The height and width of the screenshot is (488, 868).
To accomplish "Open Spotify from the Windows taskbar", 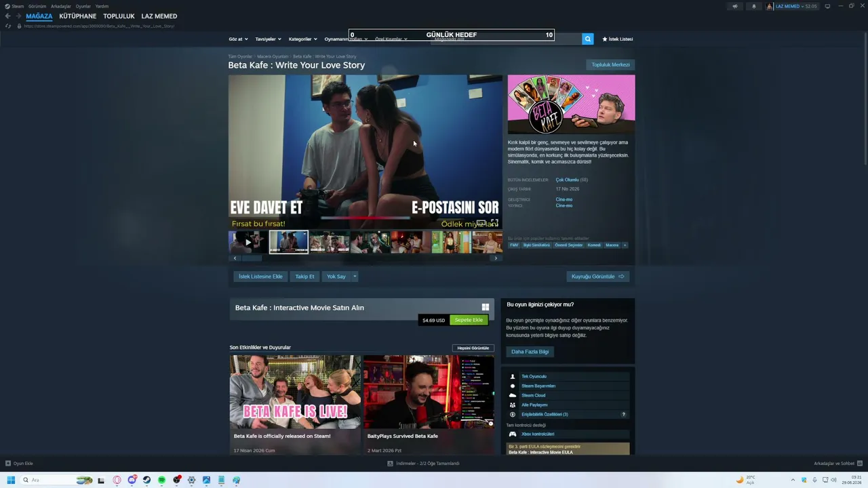I will coord(161,480).
